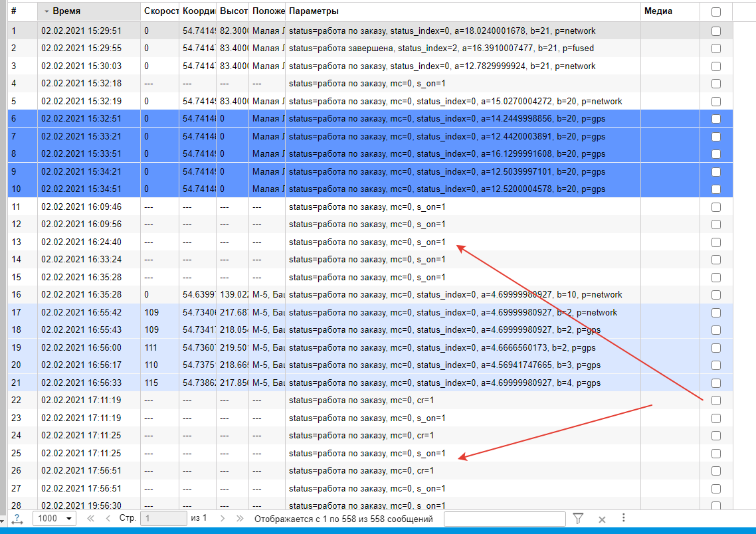The height and width of the screenshot is (534, 756).
Task: Go to the first page of messages
Action: [90, 519]
